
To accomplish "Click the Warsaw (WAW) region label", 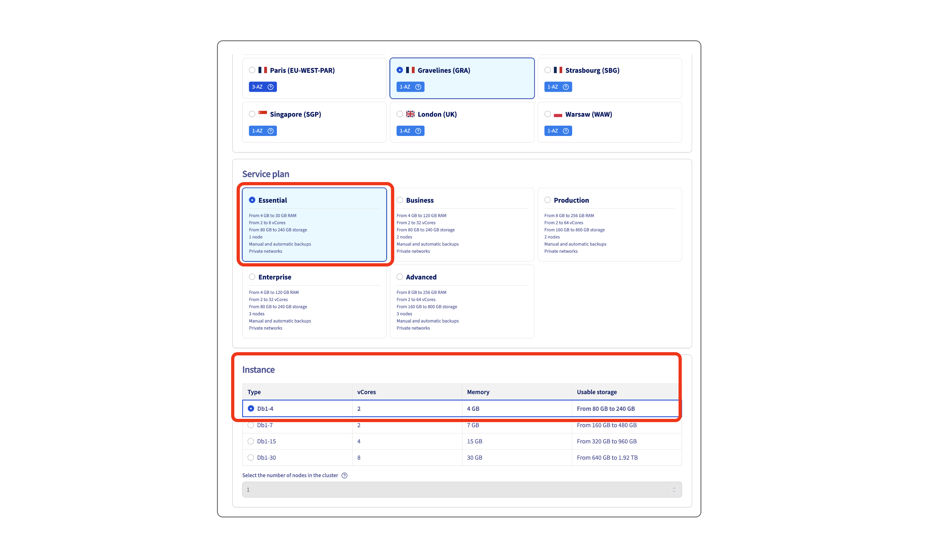I will [x=588, y=114].
